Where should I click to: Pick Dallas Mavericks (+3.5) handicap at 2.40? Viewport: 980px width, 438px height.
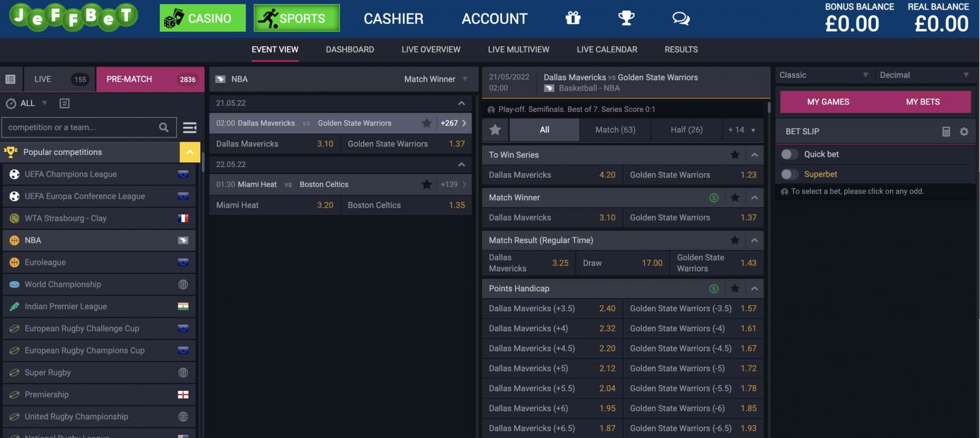552,309
